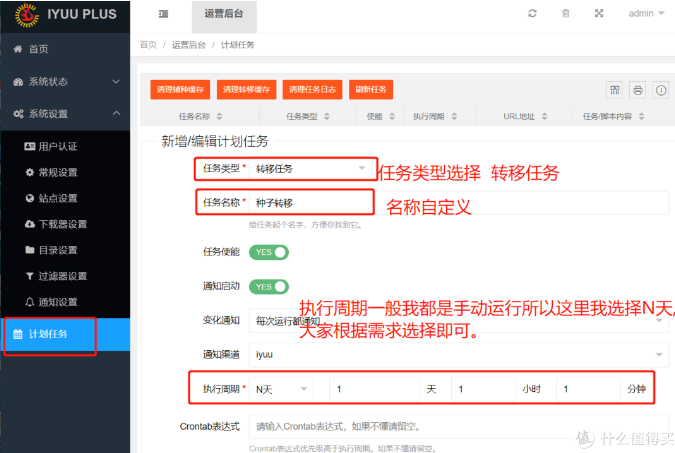The width and height of the screenshot is (675, 453).
Task: Select 计划任务 in the sidebar
Action: (65, 334)
